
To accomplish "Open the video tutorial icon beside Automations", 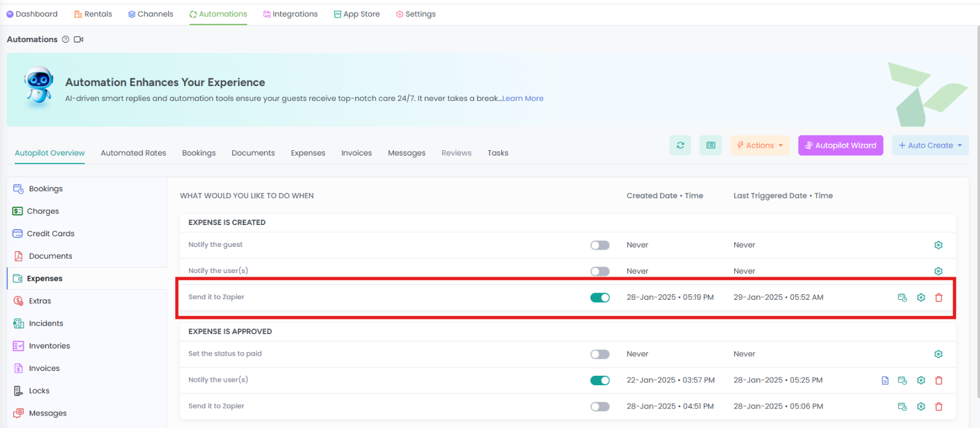I will point(78,39).
